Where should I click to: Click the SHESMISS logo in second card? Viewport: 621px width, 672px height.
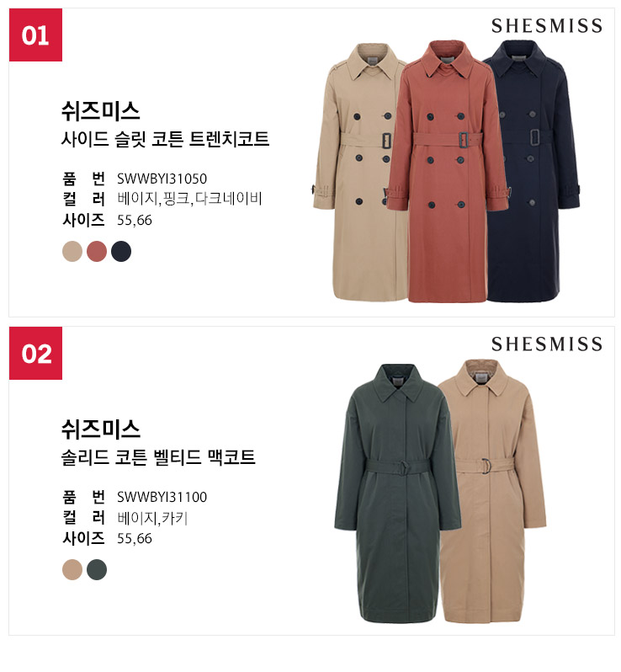click(546, 344)
